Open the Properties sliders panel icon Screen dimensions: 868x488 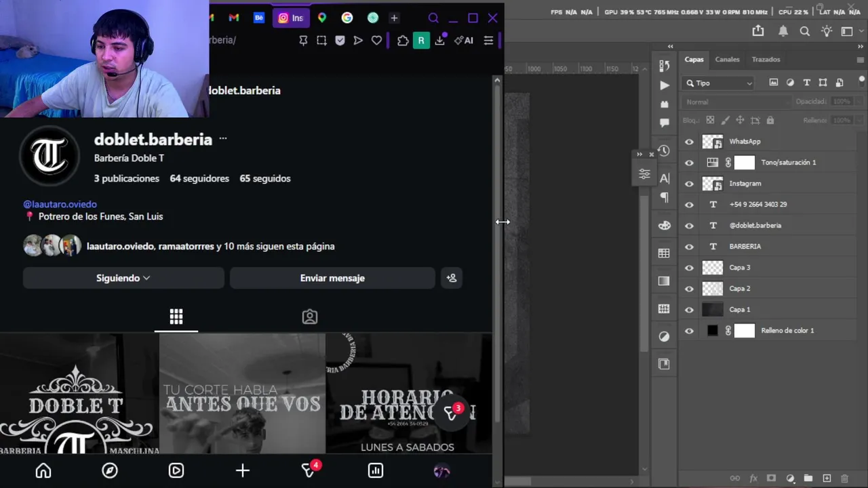pos(644,175)
